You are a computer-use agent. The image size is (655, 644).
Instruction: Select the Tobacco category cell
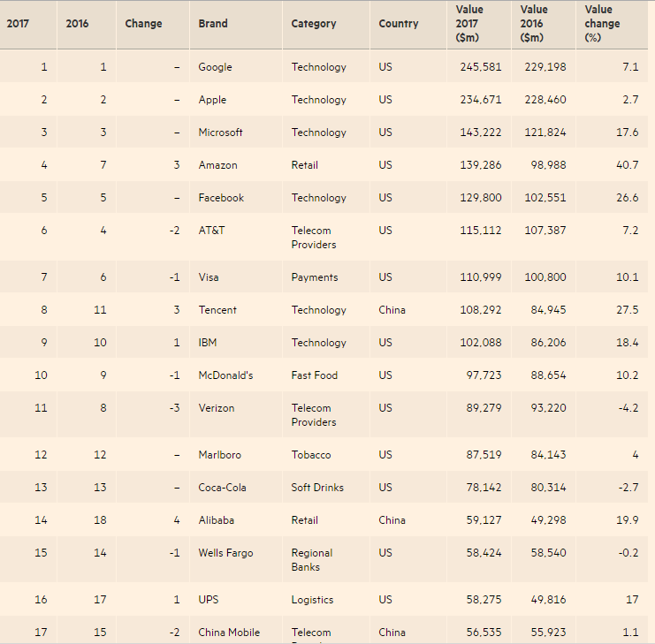pos(311,455)
